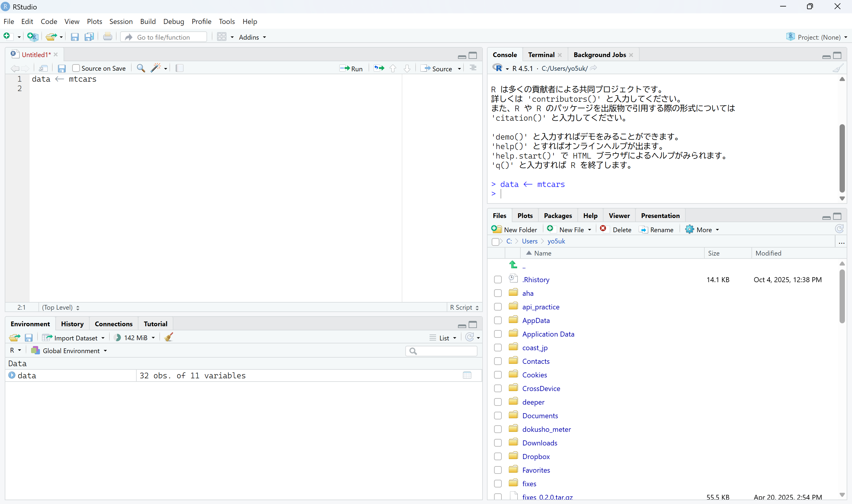Click the Re-run previous code region icon
The image size is (852, 504).
click(379, 68)
